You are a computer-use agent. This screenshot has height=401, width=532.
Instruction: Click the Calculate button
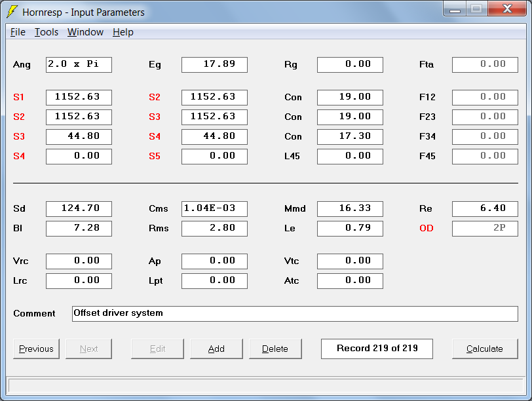tap(485, 349)
